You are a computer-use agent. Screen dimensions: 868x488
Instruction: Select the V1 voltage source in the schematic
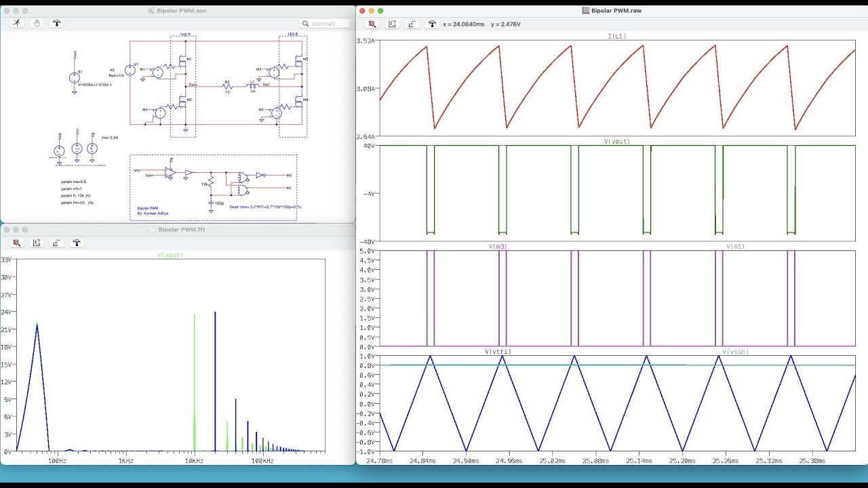click(x=130, y=70)
